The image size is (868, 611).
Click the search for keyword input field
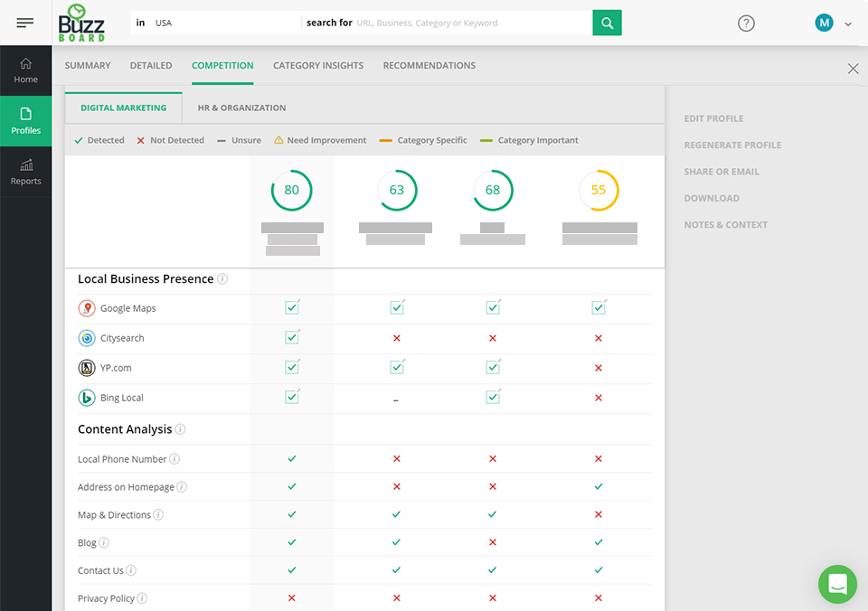pos(470,23)
